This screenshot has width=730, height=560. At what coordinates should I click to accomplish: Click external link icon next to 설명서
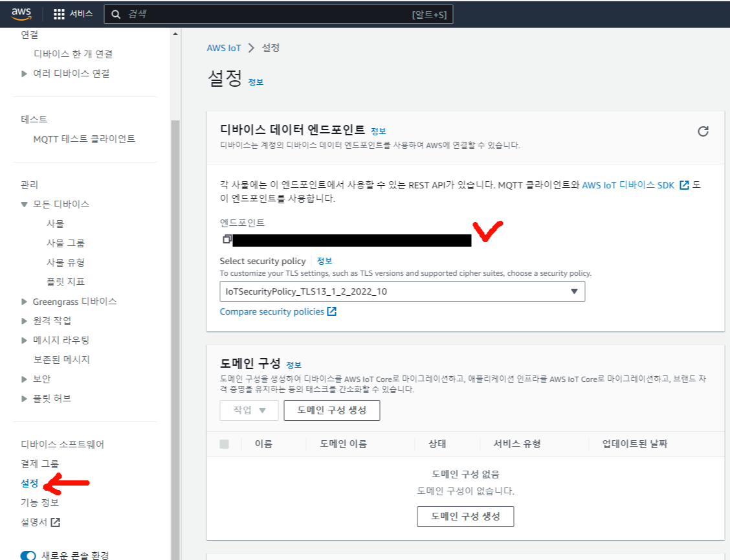[x=56, y=522]
